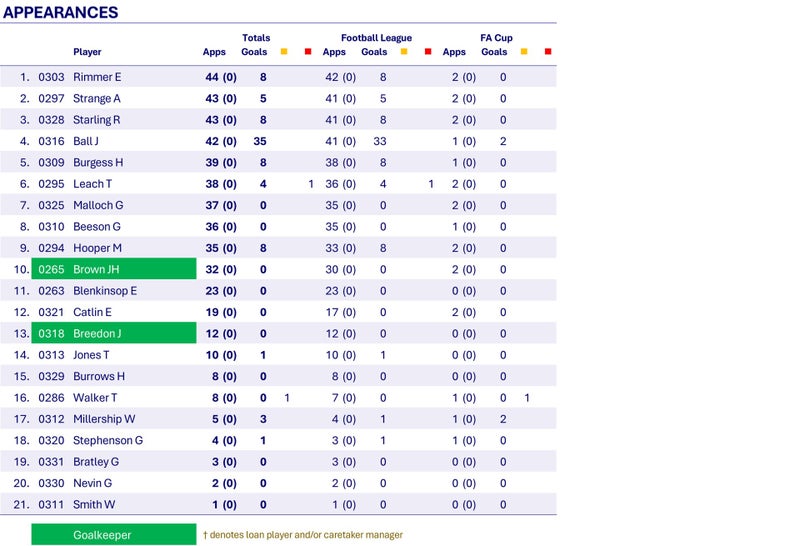This screenshot has height=546, width=800.
Task: Click the FA Cup yellow card icon
Action: coord(524,52)
